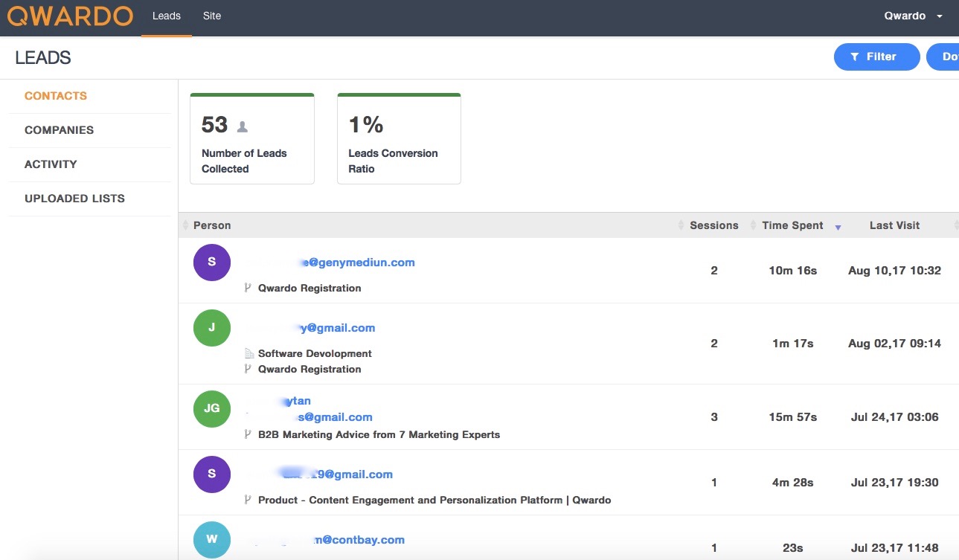Image resolution: width=959 pixels, height=560 pixels.
Task: Click Product - Content Engagement and Personalization Platform text
Action: tap(434, 500)
